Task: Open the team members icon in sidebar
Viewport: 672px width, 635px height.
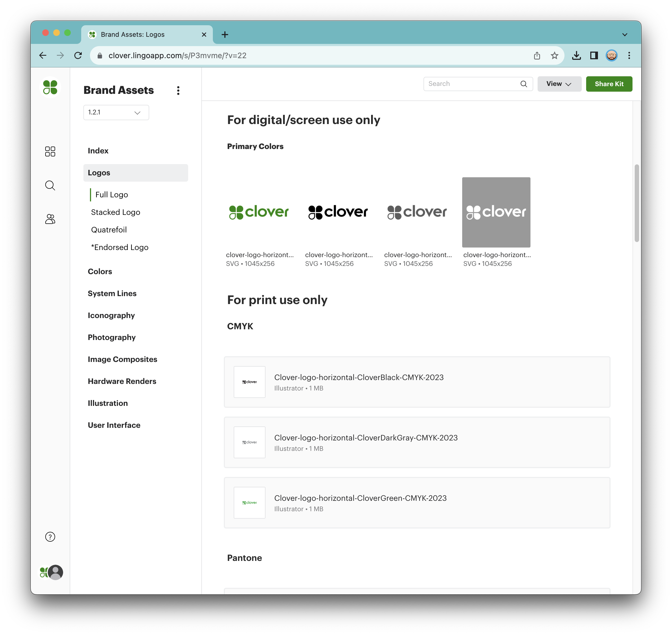Action: pyautogui.click(x=50, y=219)
